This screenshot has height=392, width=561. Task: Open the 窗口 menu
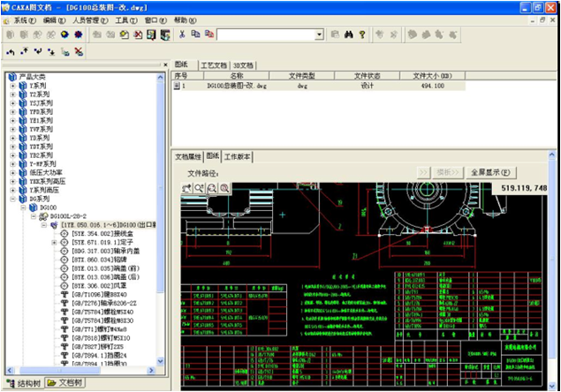155,20
